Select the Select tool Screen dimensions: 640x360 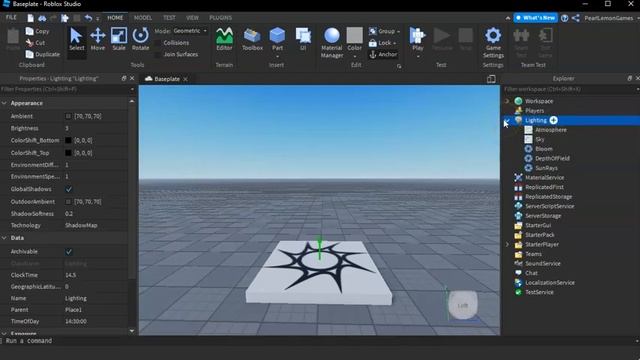pos(76,40)
